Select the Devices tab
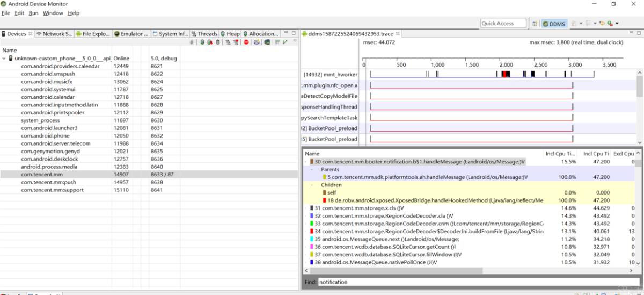644x295 pixels. point(17,33)
